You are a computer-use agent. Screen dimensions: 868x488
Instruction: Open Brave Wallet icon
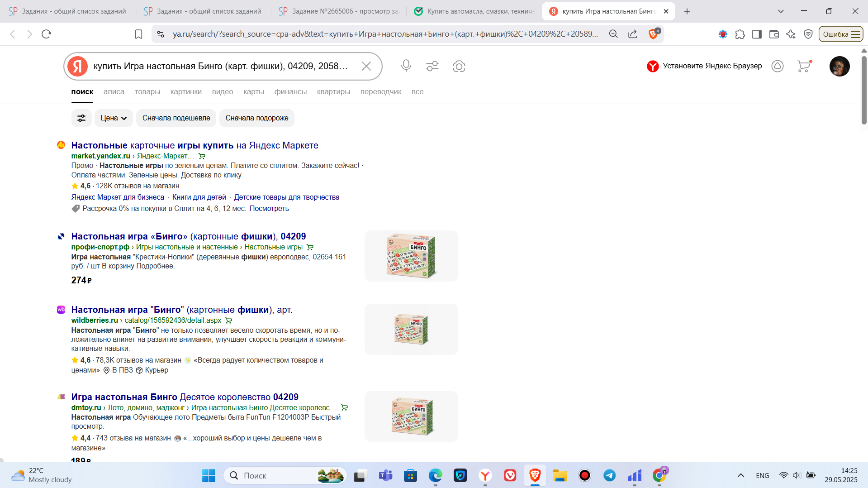774,34
